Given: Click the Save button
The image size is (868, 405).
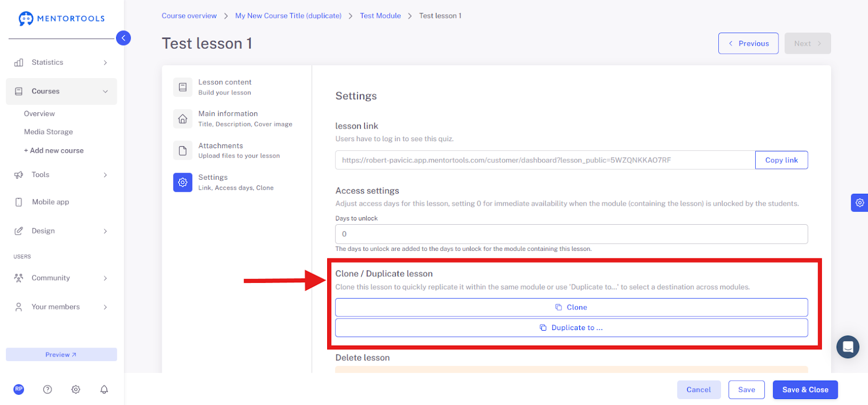Looking at the screenshot, I should coord(746,390).
